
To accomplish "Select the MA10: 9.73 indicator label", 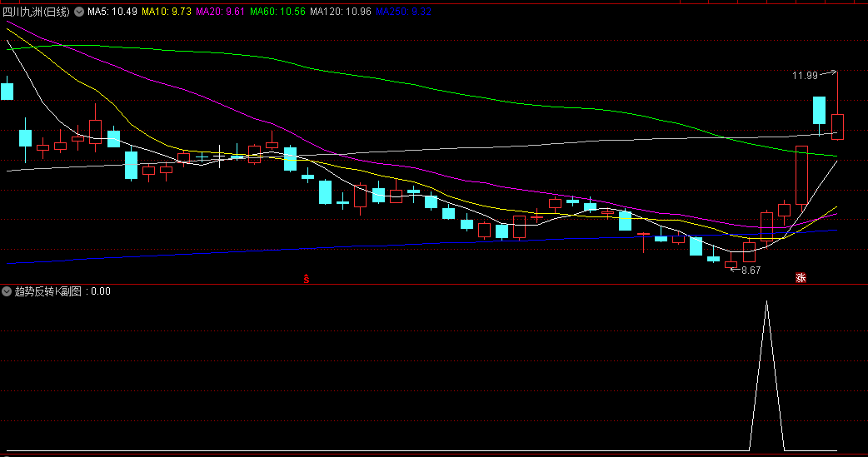I will [x=166, y=12].
